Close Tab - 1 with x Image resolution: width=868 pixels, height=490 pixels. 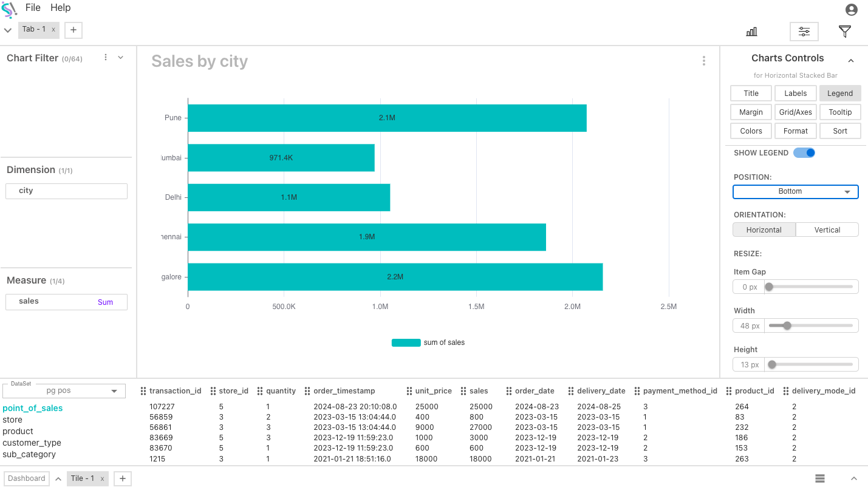tap(53, 30)
